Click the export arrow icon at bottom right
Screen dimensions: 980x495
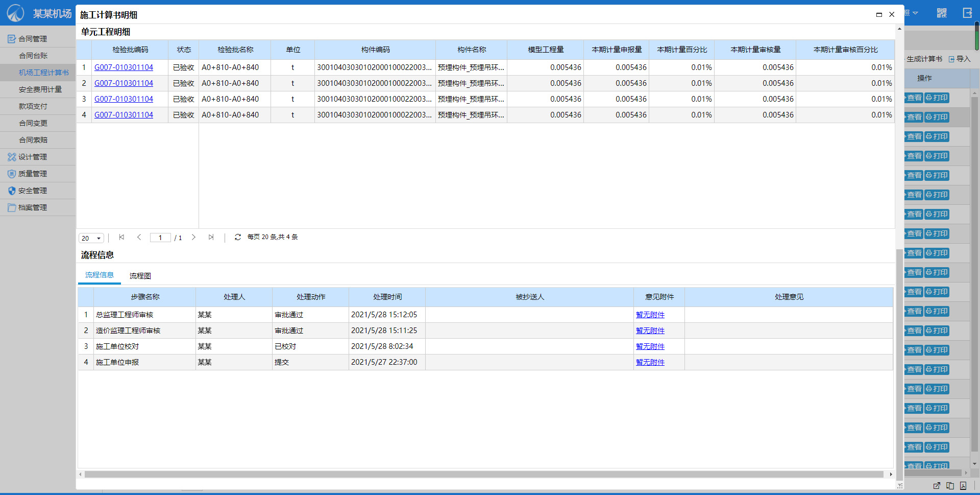[937, 486]
